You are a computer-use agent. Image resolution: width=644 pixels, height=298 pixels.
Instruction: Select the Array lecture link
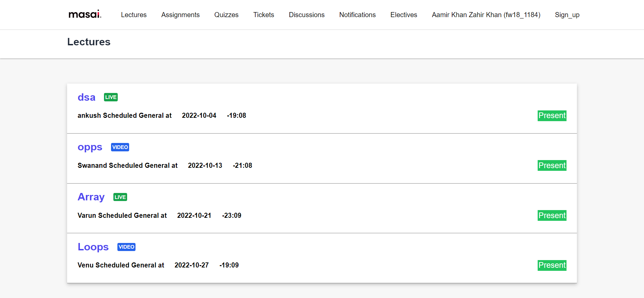pos(91,197)
